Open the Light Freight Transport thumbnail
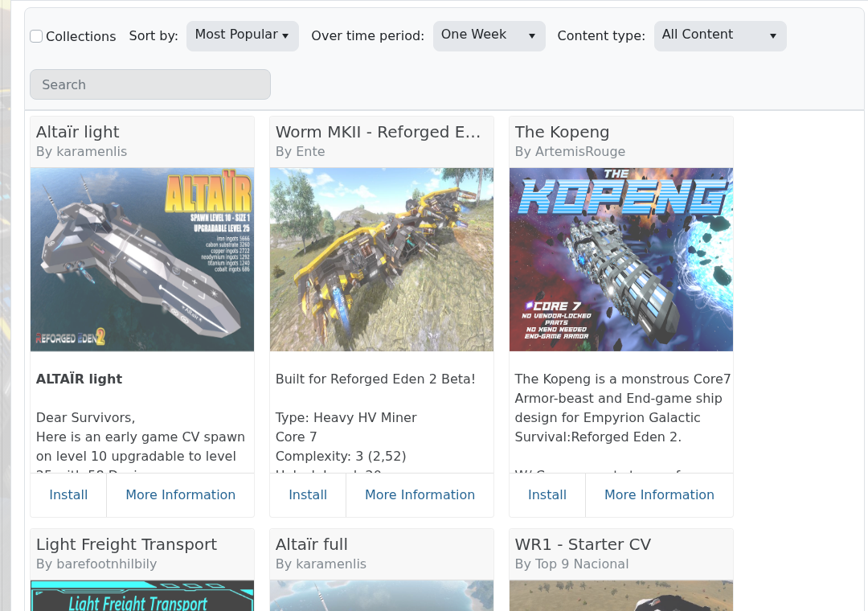The image size is (868, 611). pyautogui.click(x=142, y=596)
